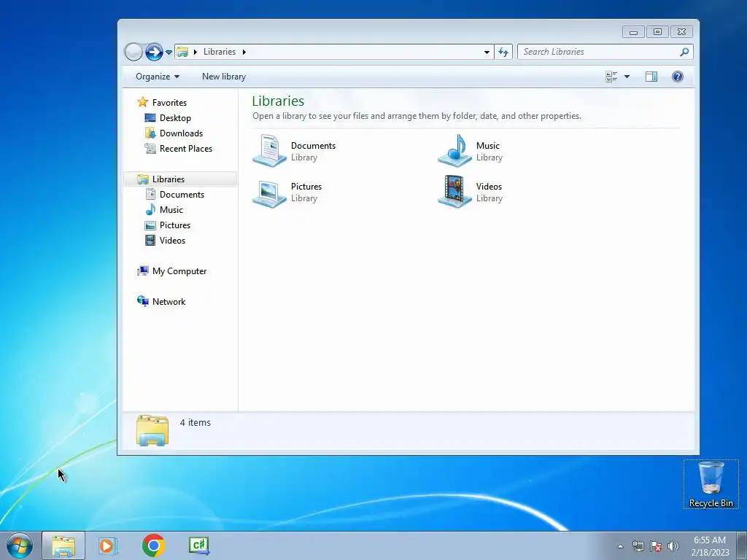Screen dimensions: 747x560
Task: Click the back navigation arrow button
Action: click(133, 52)
